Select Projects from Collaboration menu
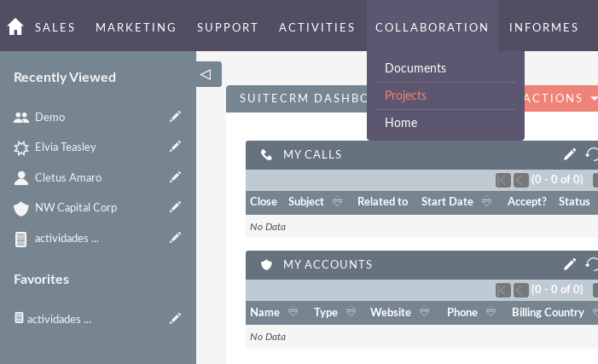The height and width of the screenshot is (364, 598). pyautogui.click(x=405, y=95)
